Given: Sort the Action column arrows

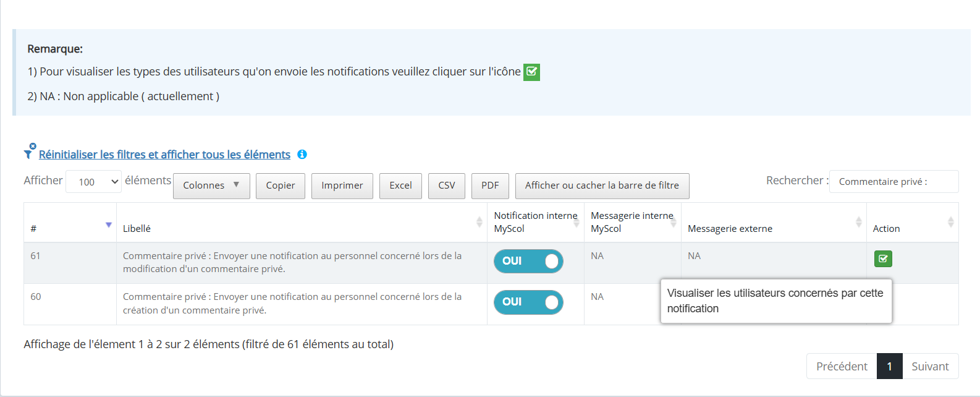Looking at the screenshot, I should point(951,222).
